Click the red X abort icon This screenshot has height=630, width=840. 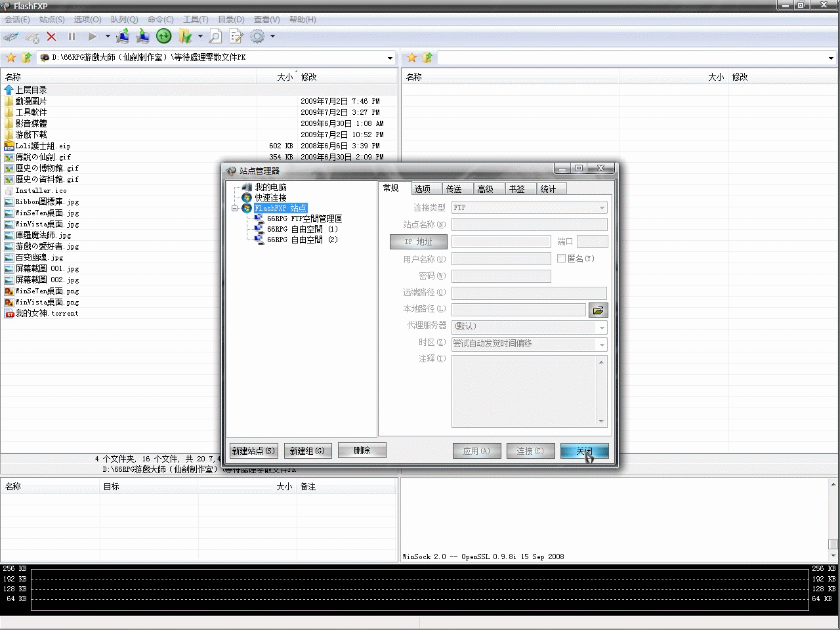tap(52, 37)
